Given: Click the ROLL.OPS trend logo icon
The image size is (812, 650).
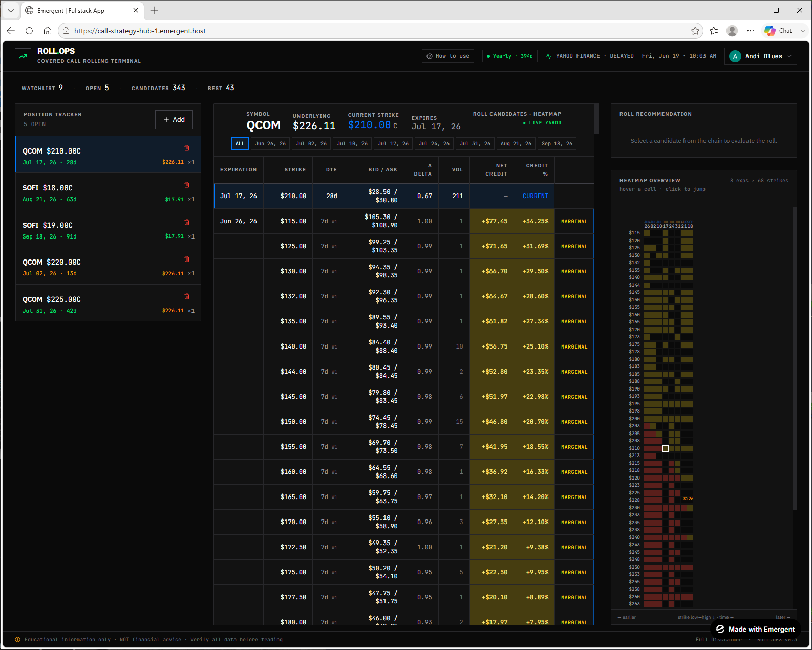Looking at the screenshot, I should click(23, 56).
